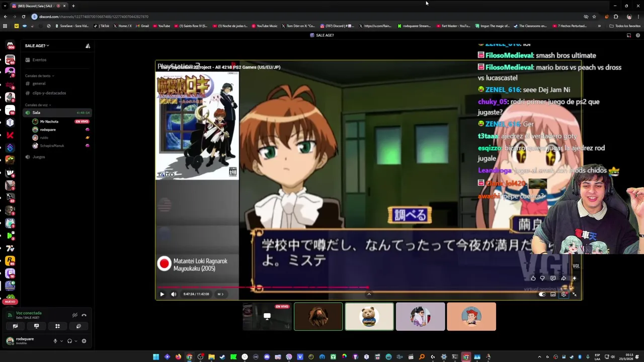The height and width of the screenshot is (362, 644).
Task: Disconnect from voice with hang-up icon
Action: pos(84,315)
